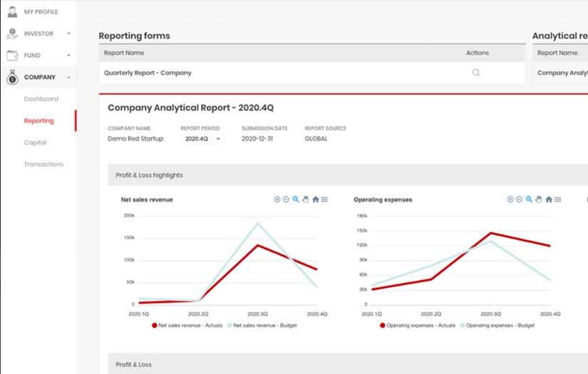
Task: Click Report Name header in Analytical reports table
Action: pyautogui.click(x=557, y=53)
